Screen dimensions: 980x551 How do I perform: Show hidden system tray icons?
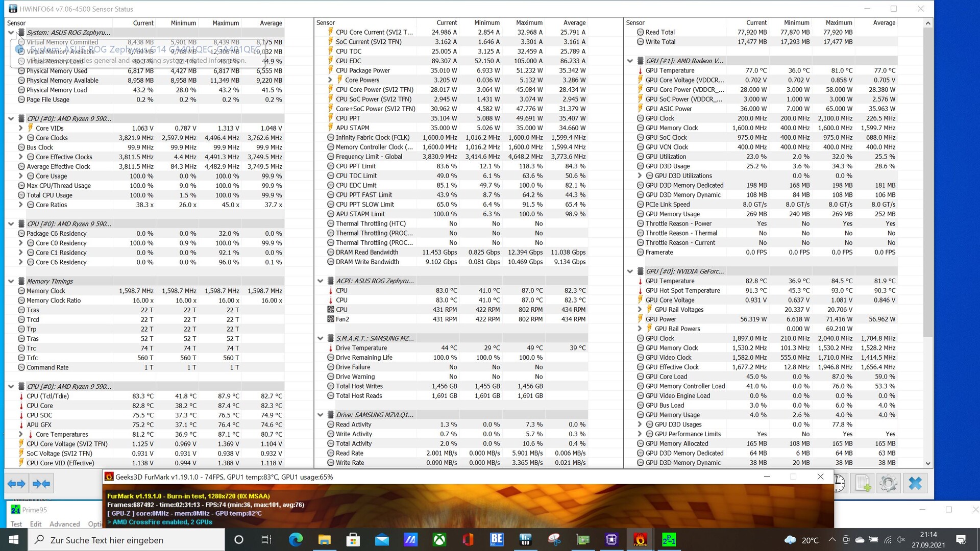pyautogui.click(x=832, y=540)
